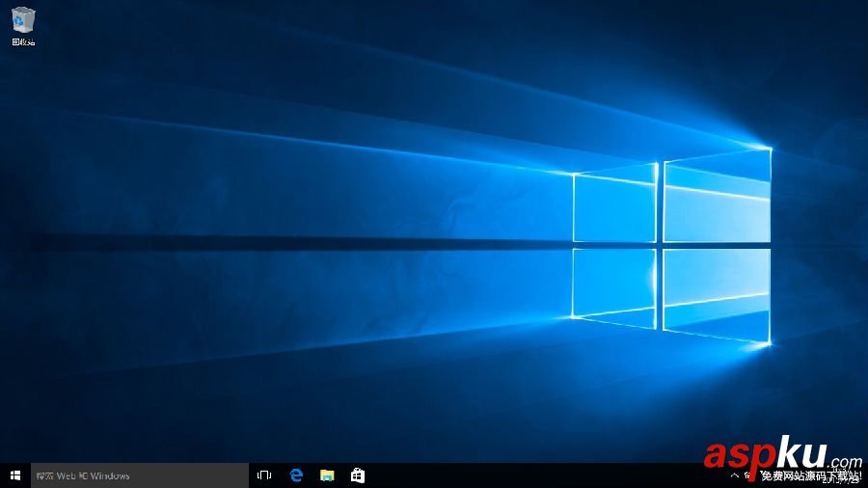Launch Microsoft Edge from the taskbar

pos(296,475)
